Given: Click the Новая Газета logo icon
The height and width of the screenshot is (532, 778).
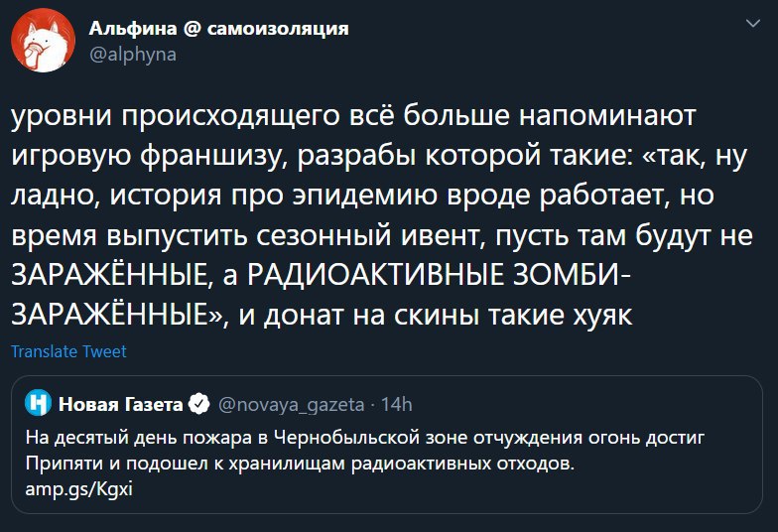Looking at the screenshot, I should (38, 403).
